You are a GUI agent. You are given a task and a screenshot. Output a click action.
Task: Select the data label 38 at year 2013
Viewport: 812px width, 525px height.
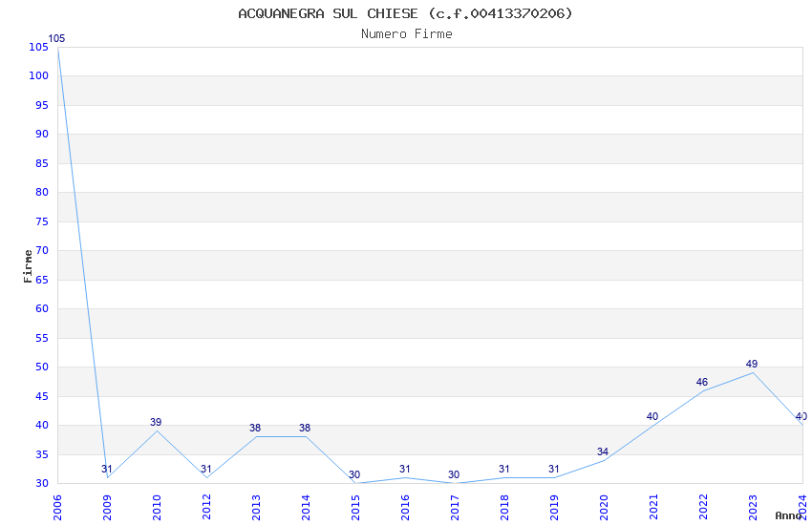point(255,428)
